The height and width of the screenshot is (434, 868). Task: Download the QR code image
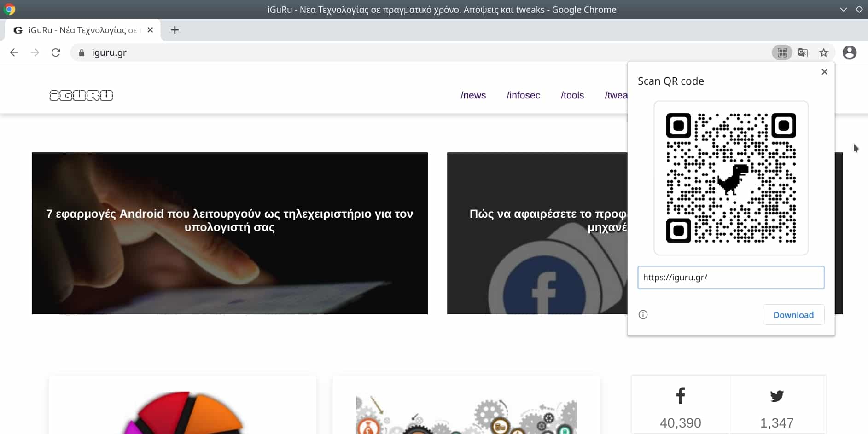click(x=793, y=315)
